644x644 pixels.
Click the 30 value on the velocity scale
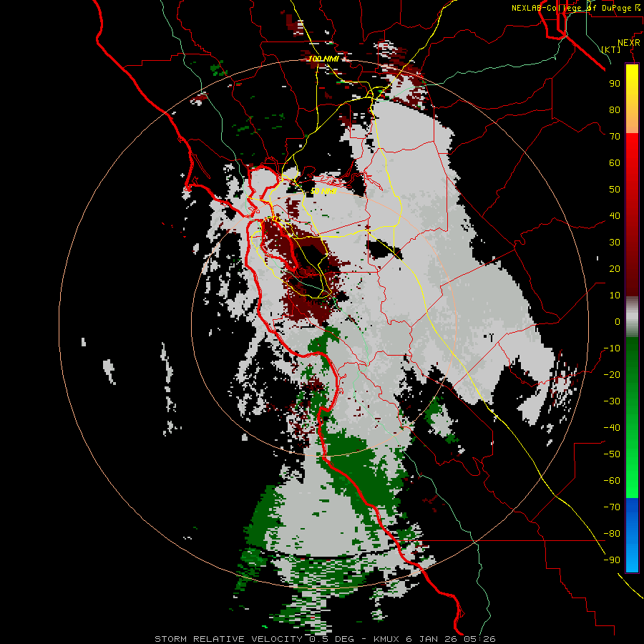coord(615,243)
